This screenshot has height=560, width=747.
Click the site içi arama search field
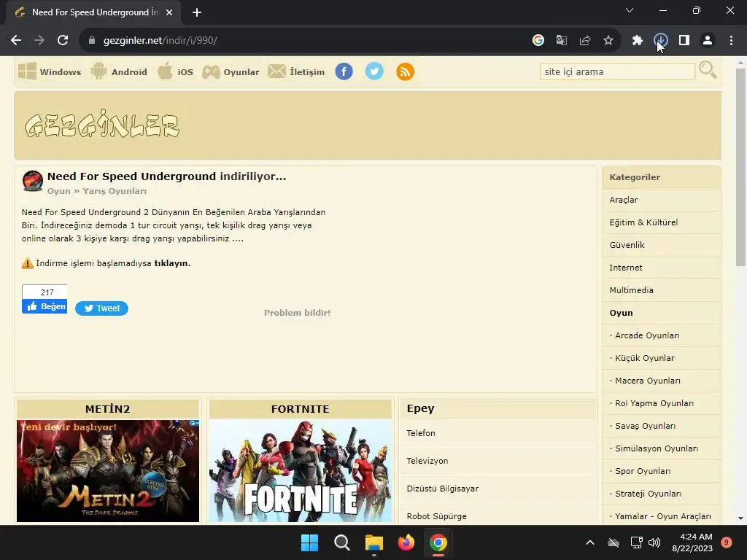(x=617, y=72)
